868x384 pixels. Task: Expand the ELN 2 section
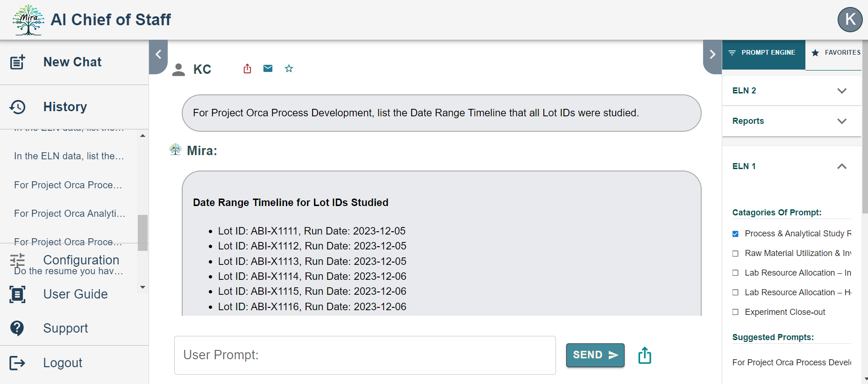coord(841,91)
